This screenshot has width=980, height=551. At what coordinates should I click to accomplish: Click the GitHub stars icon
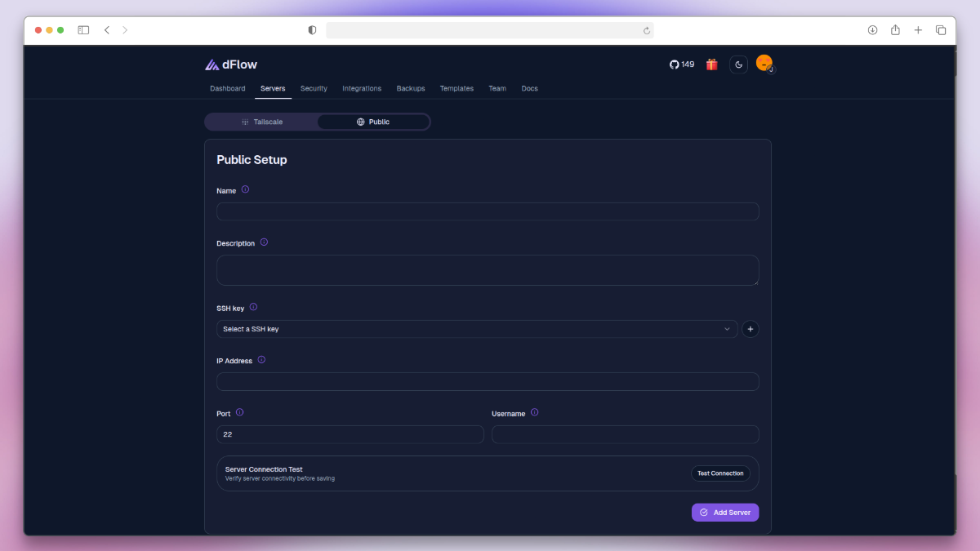pyautogui.click(x=675, y=64)
